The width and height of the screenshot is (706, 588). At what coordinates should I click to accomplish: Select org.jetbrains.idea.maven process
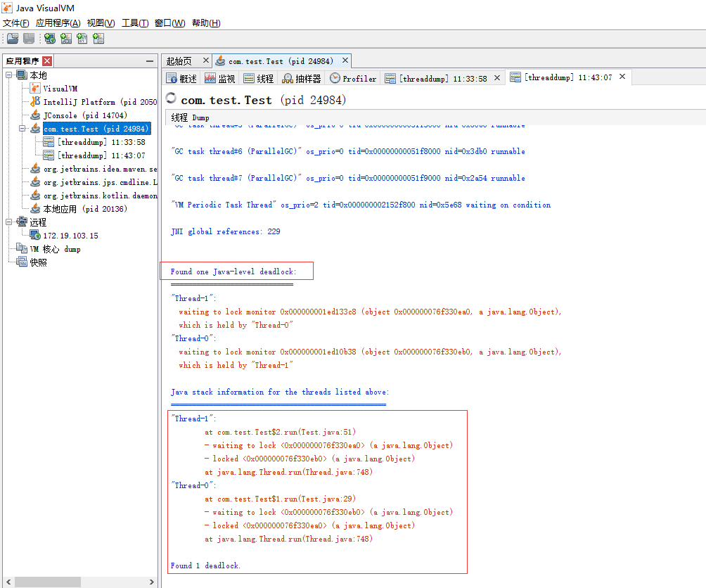(x=100, y=170)
